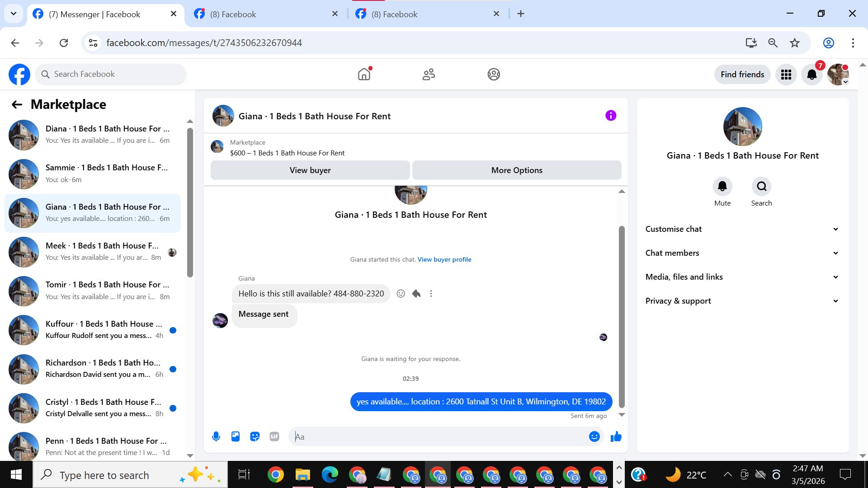Open File Explorer from taskbar
Image resolution: width=868 pixels, height=488 pixels.
coord(302,474)
